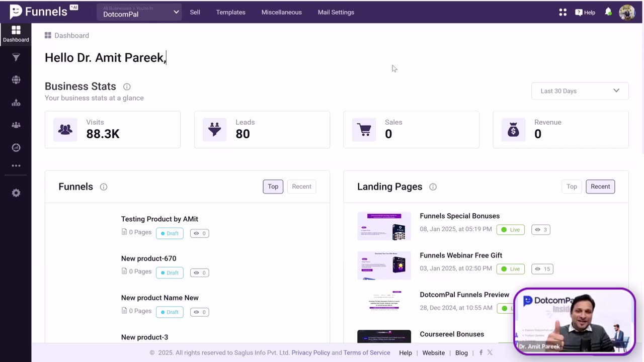Viewport: 644px width, 362px height.
Task: Open the Templates menu
Action: coord(231,12)
